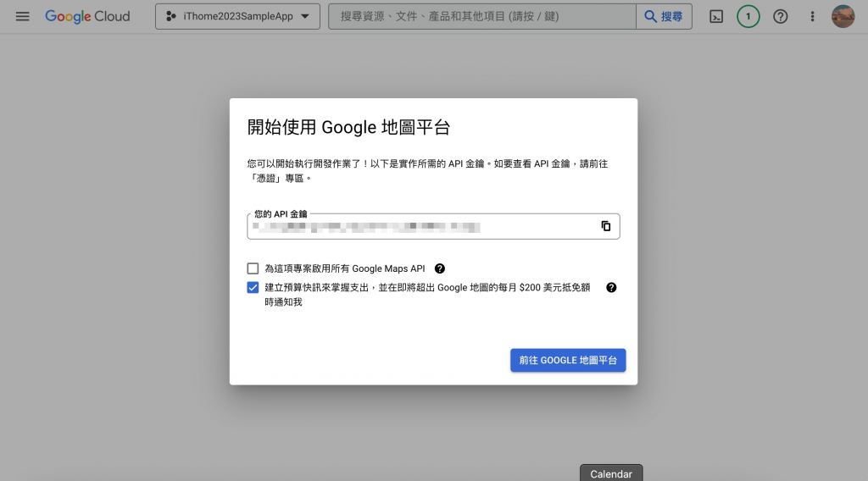Viewport: 868px width, 481px height.
Task: Show help for the budget alert option
Action: click(611, 287)
